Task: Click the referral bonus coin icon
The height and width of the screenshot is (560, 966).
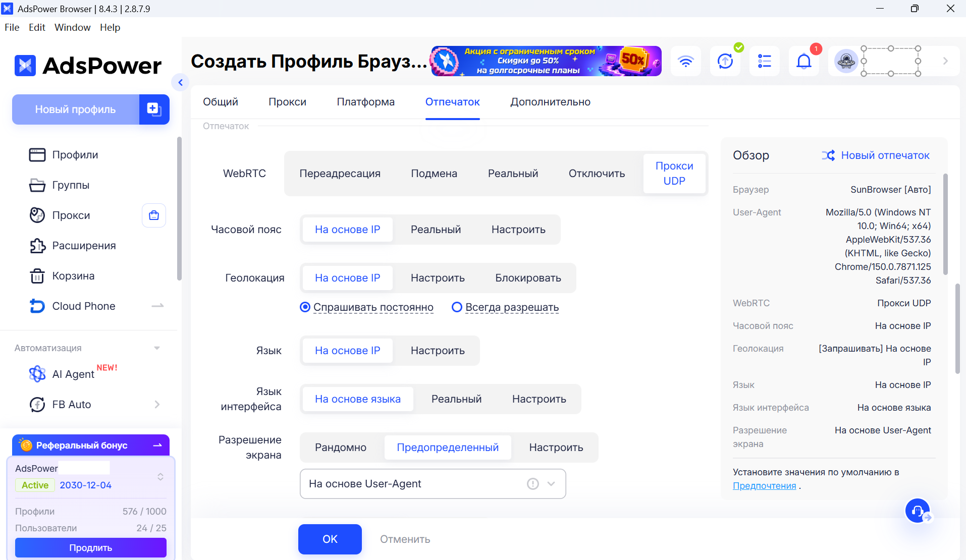Action: (x=26, y=445)
